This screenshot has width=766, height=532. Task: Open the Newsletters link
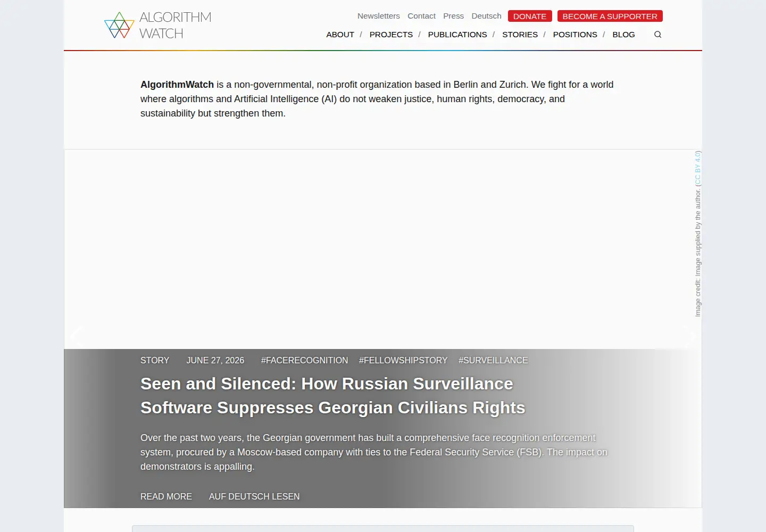378,16
